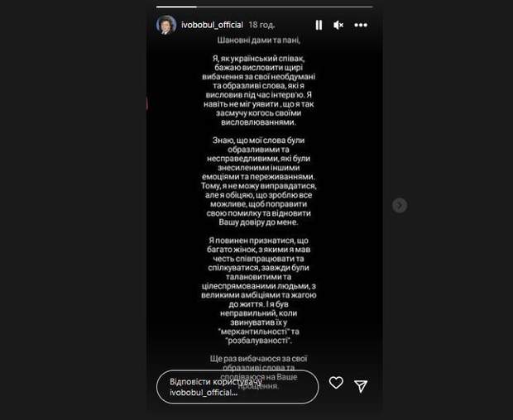The height and width of the screenshot is (420, 513).
Task: Click the greeting line "Шановні дами та пані"
Action: 258,41
